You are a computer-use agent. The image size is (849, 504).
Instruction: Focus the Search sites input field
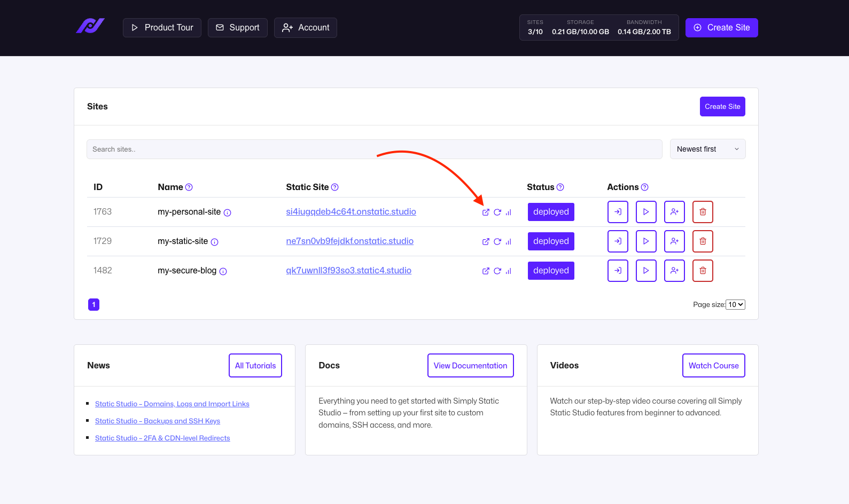click(374, 149)
